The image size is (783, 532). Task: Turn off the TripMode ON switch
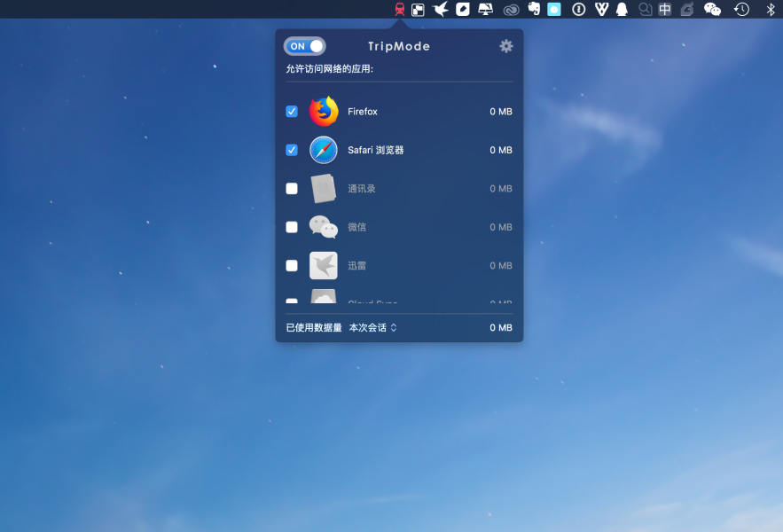(x=305, y=46)
